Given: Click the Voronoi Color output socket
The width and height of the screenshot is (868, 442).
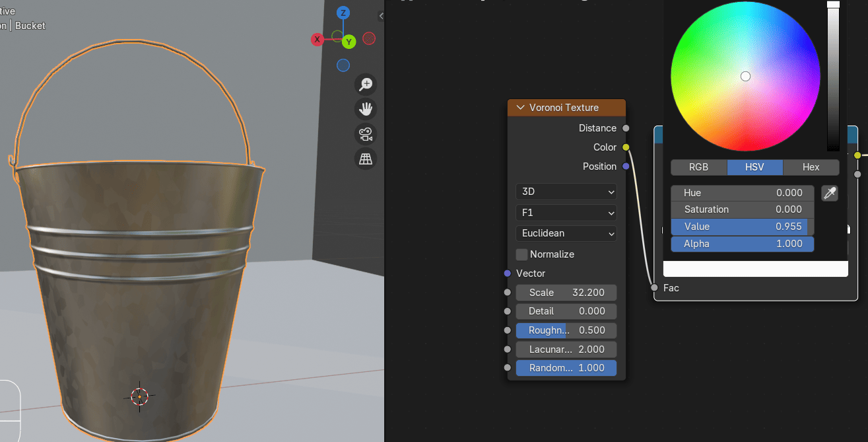Looking at the screenshot, I should 626,147.
